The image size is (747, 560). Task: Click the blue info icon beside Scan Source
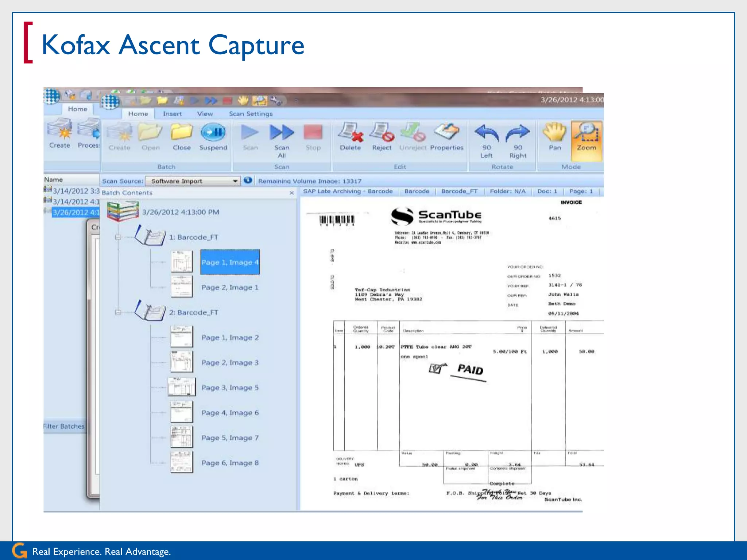[248, 180]
